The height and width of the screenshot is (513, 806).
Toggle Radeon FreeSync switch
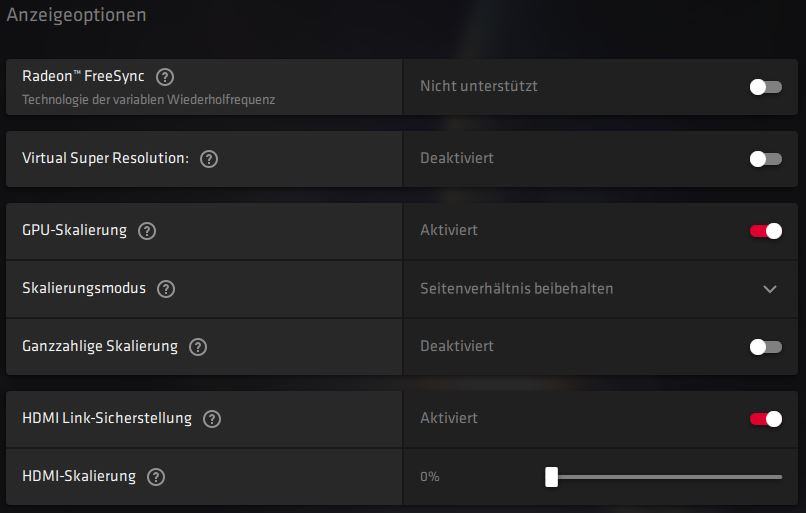(x=765, y=87)
